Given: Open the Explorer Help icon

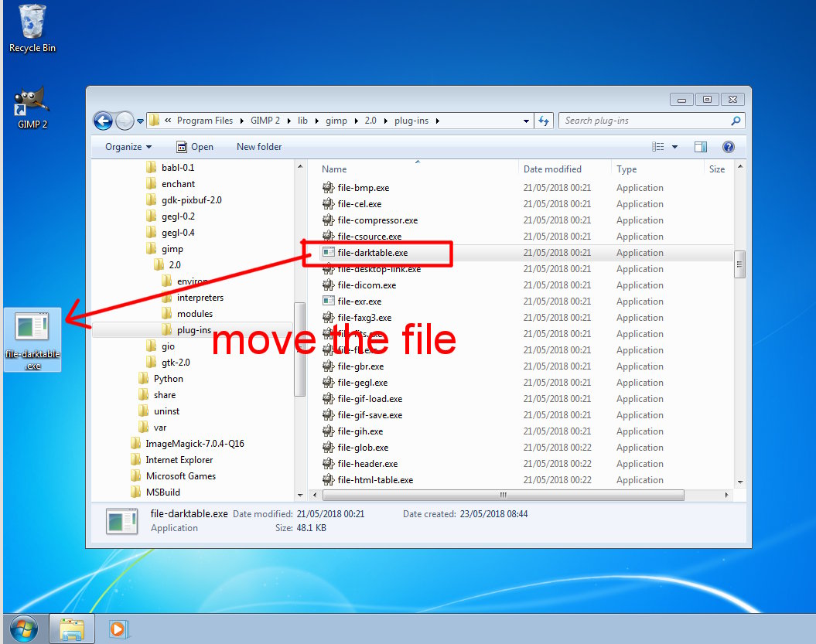Looking at the screenshot, I should [729, 147].
